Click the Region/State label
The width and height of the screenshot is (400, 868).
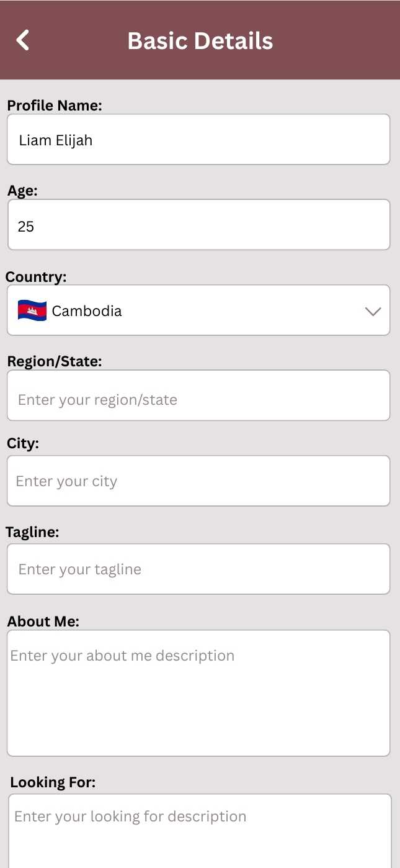pyautogui.click(x=55, y=361)
